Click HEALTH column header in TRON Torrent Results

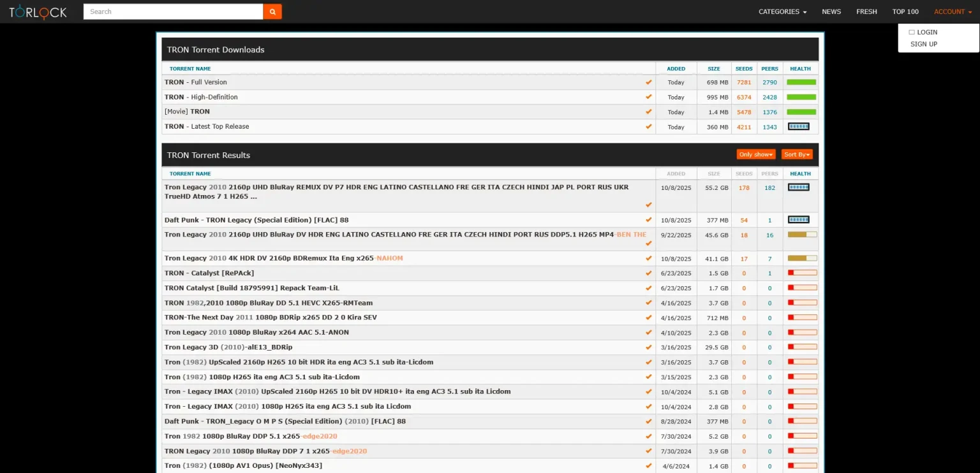[800, 173]
